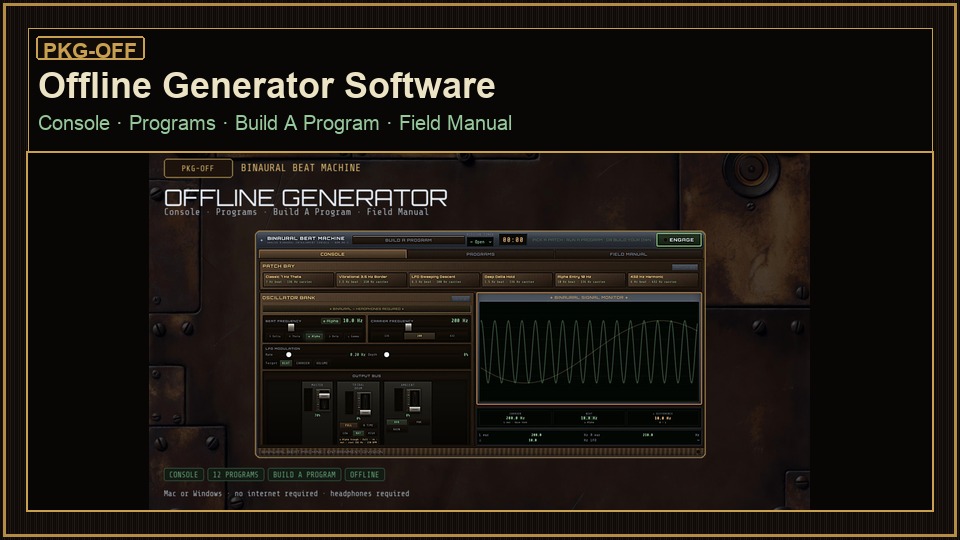960x540 pixels.
Task: Select the highlighted Alpha band button
Action: point(314,336)
